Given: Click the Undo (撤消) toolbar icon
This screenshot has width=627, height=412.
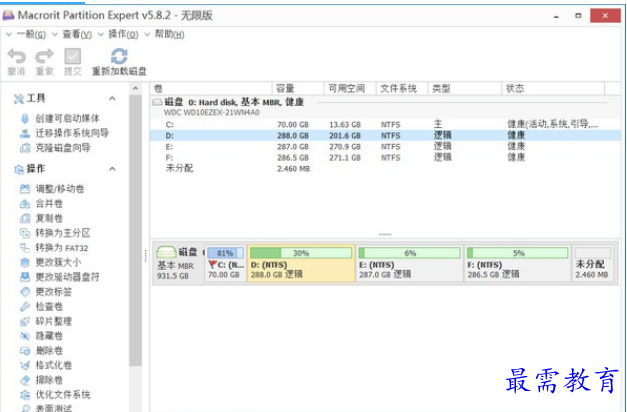Looking at the screenshot, I should 16,57.
